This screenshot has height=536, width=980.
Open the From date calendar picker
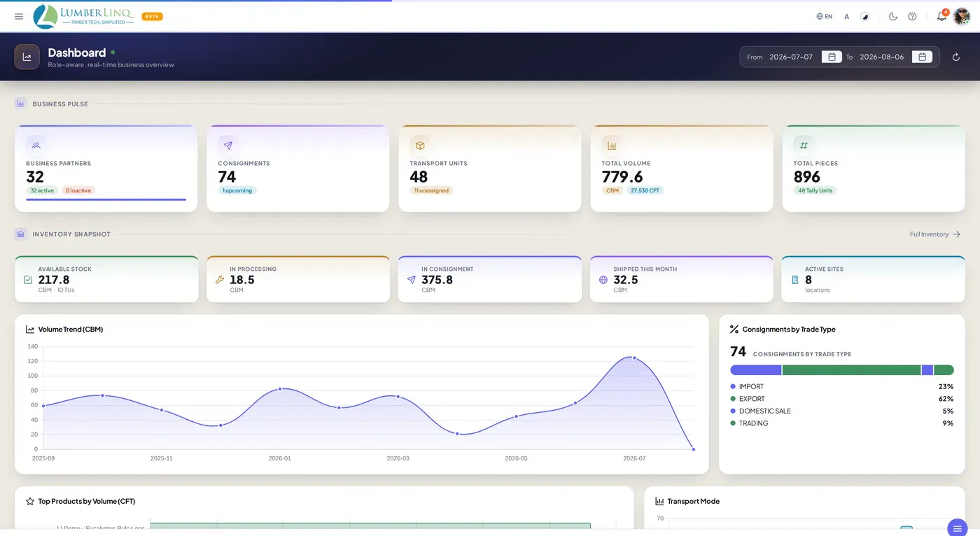[x=832, y=57]
